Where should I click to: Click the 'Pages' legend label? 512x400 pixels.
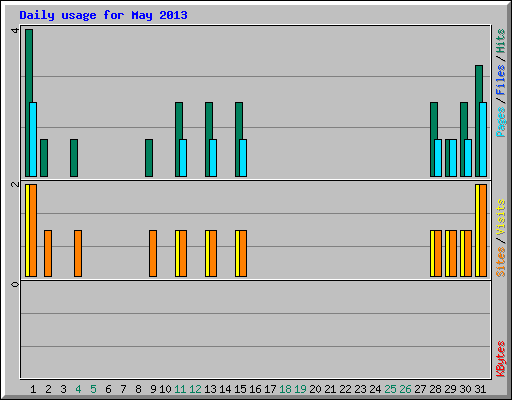point(500,122)
